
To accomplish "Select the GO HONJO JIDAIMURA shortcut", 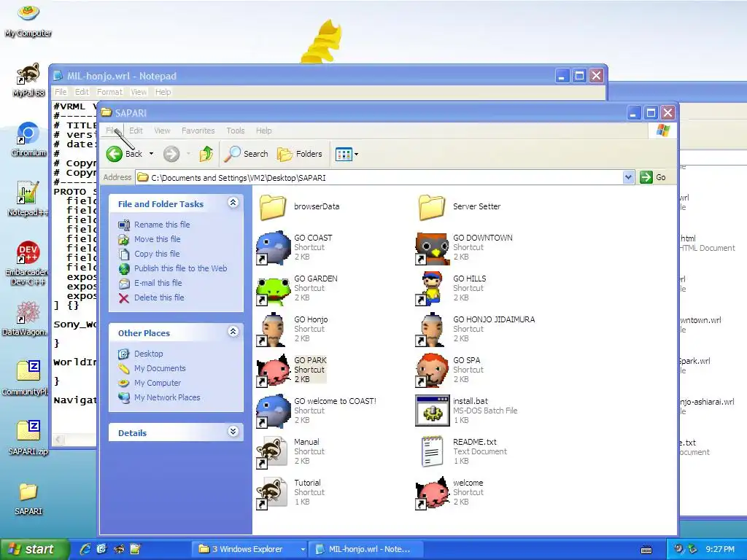I will coord(432,330).
